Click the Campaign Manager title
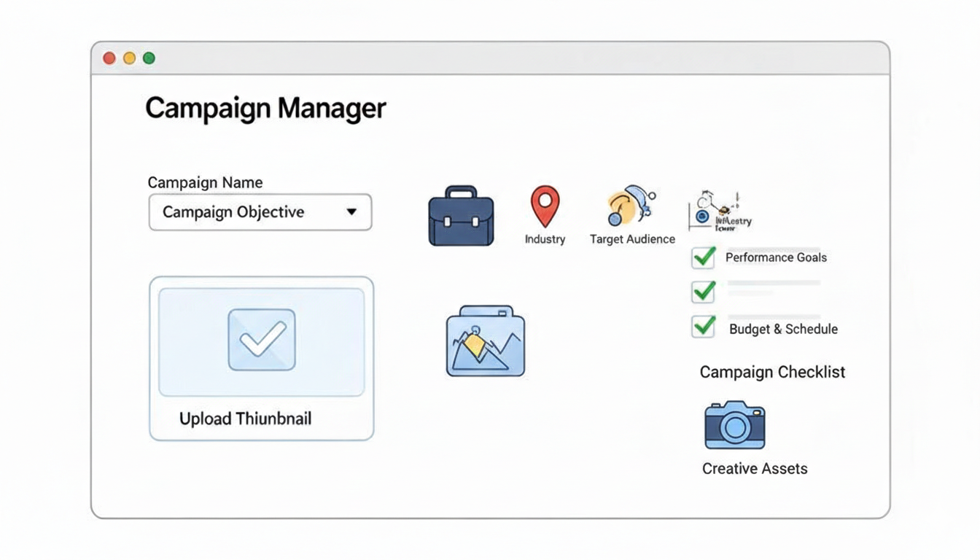The image size is (980, 560). pyautogui.click(x=265, y=108)
